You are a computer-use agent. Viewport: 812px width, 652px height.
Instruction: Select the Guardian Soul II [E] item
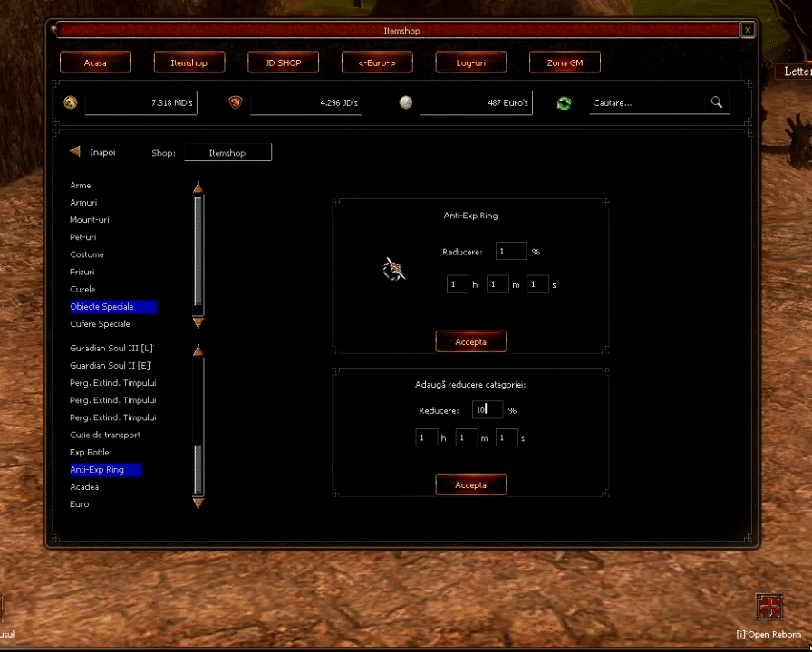pos(111,365)
